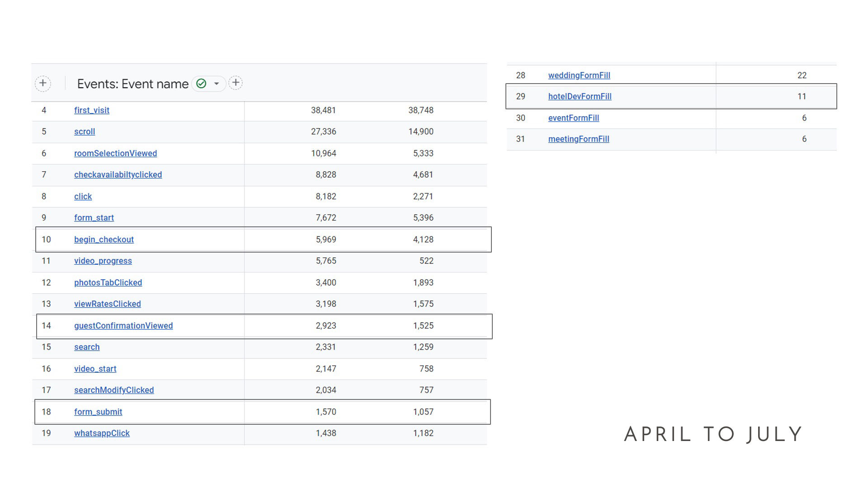Click the eventFormFill link
Screen dimensions: 868x488
tap(573, 118)
